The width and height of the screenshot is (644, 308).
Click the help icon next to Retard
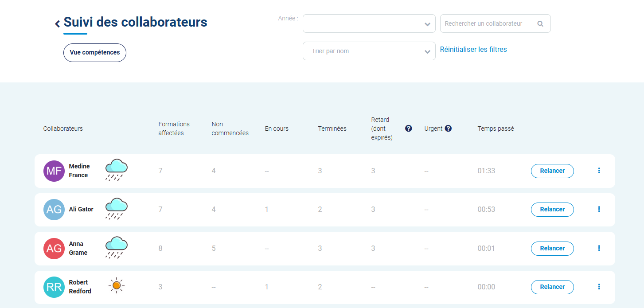(x=408, y=129)
